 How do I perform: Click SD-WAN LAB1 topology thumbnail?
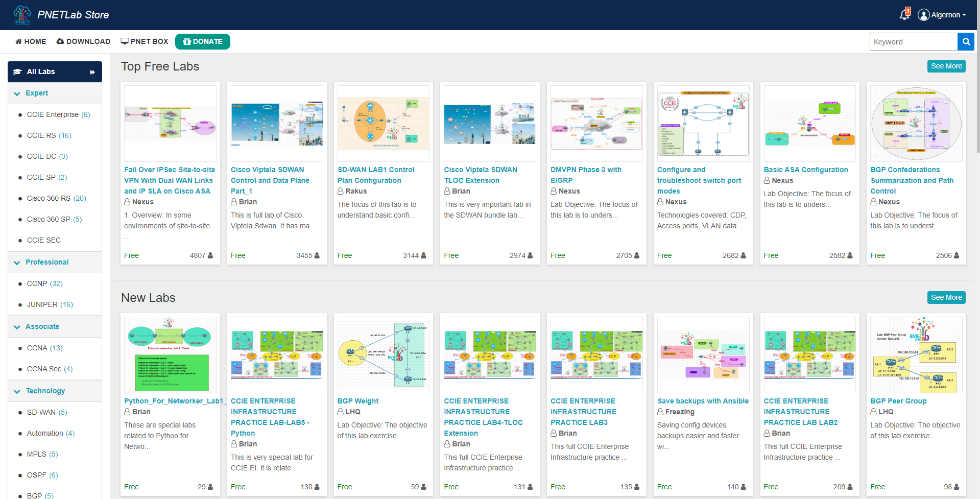pyautogui.click(x=383, y=124)
